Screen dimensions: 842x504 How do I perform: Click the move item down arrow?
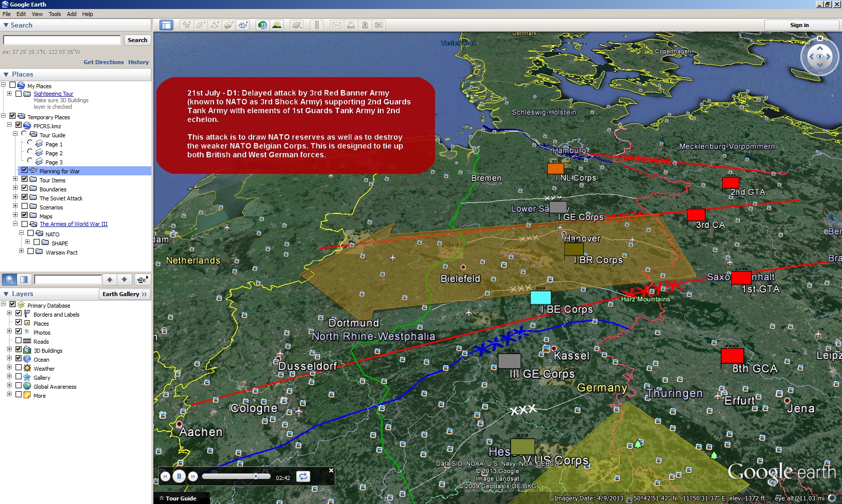point(124,280)
